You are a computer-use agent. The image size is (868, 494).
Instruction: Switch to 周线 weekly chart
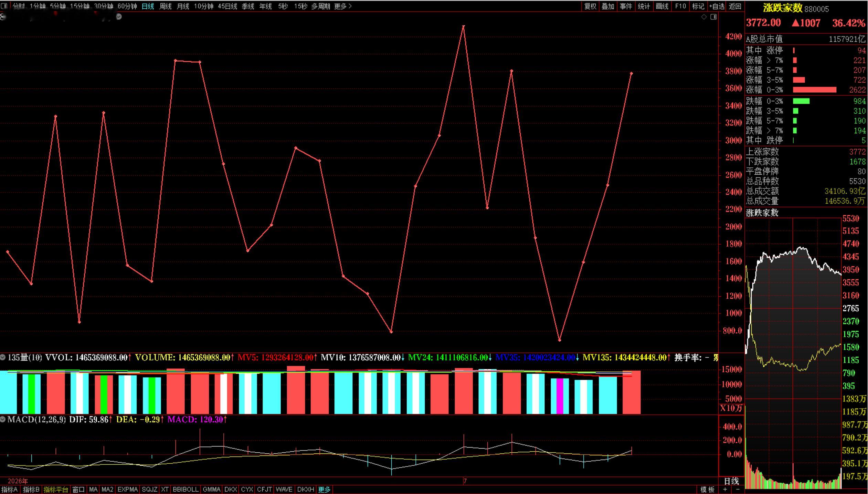pos(166,6)
